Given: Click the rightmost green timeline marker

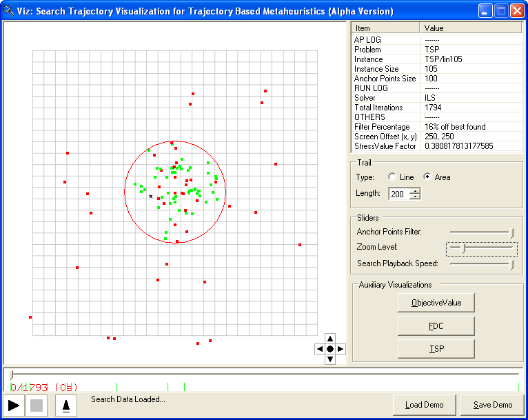Looking at the screenshot, I should coord(518,387).
